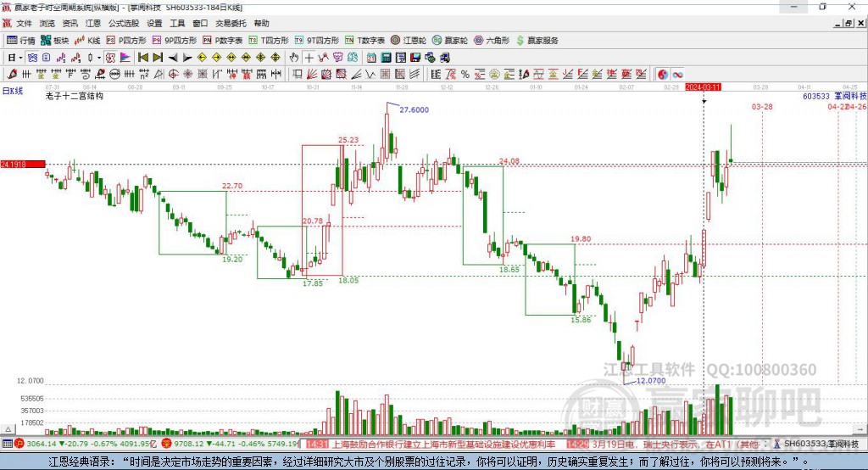Open the 设置 menu
Viewport: 868px width, 470px height.
click(x=154, y=23)
